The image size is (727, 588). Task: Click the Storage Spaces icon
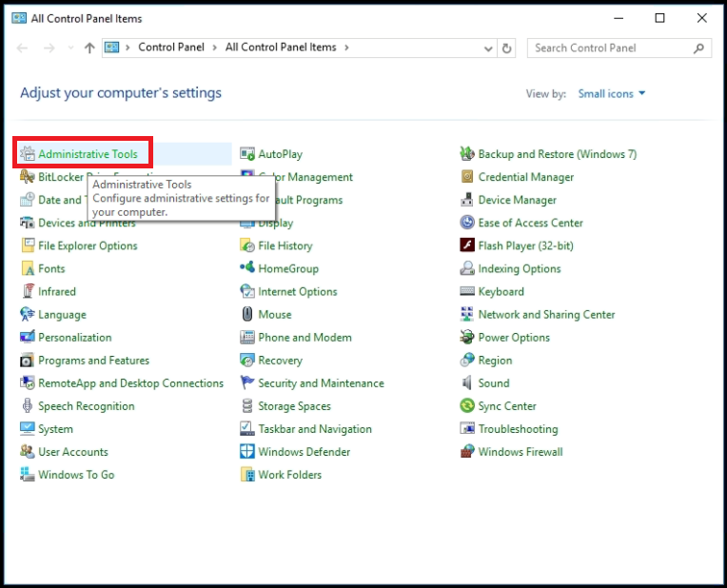coord(247,405)
